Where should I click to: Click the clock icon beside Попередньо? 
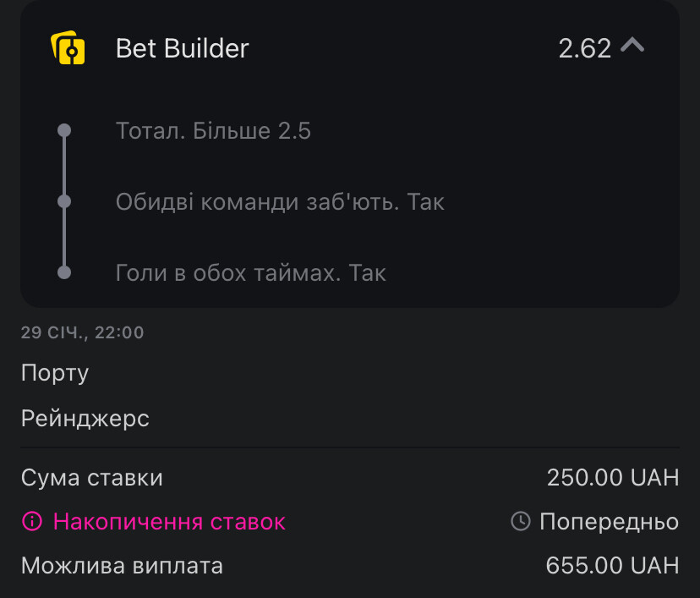pos(521,522)
